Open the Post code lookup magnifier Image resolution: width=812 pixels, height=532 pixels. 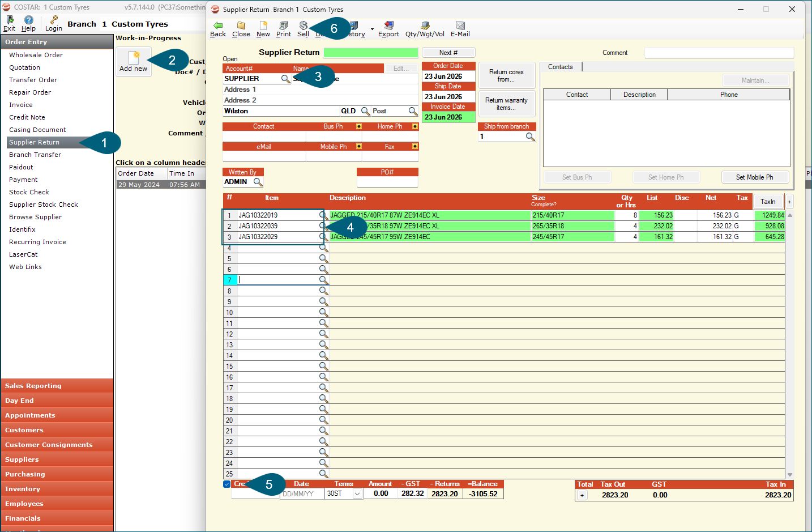(x=413, y=111)
